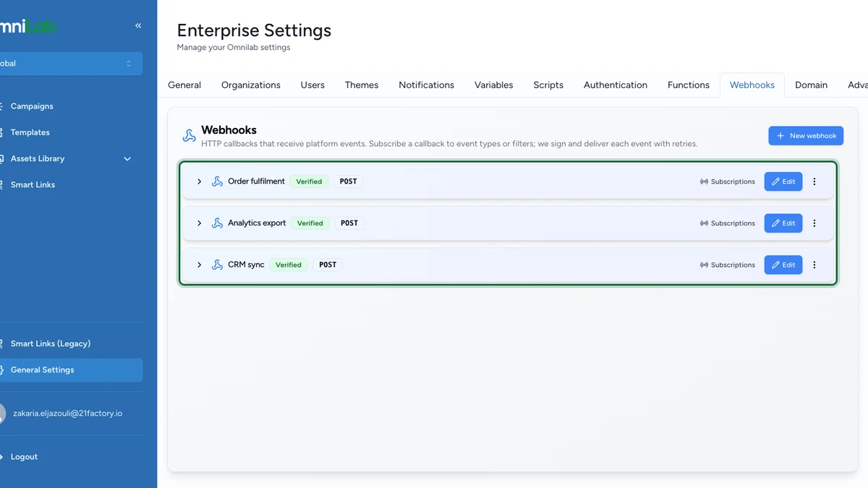The width and height of the screenshot is (868, 488).
Task: Click the webhook icon beside Order fulfilment
Action: coord(217,181)
